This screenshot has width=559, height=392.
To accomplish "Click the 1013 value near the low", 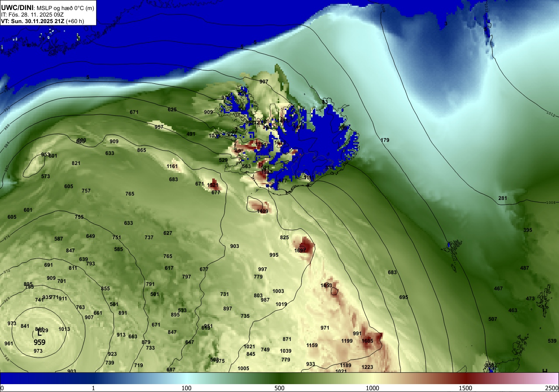I will (x=64, y=329).
